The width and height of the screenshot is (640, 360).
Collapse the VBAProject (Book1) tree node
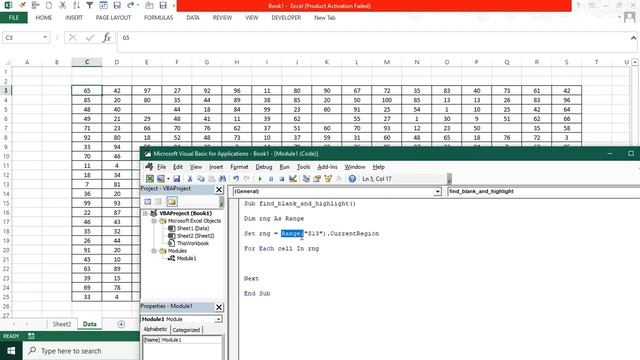point(145,213)
